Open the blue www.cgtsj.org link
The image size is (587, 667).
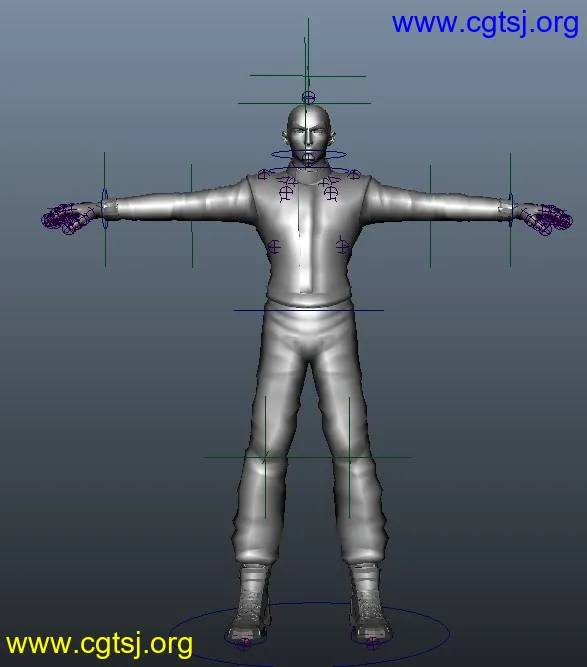[x=485, y=23]
